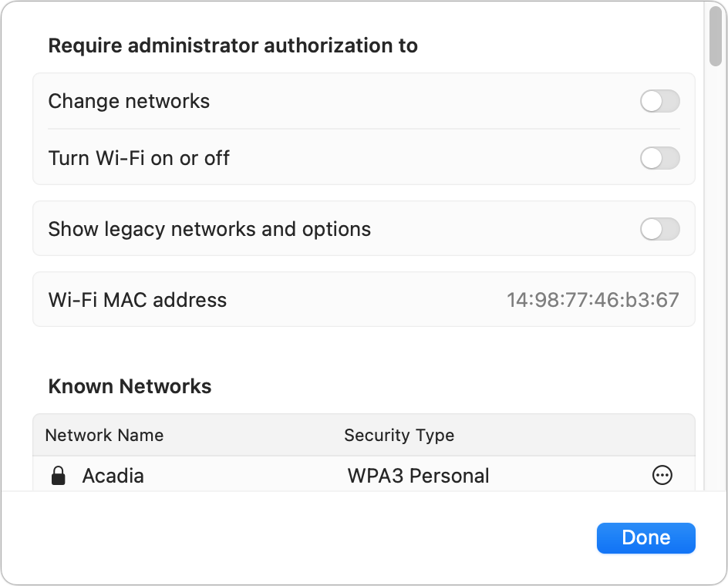728x586 pixels.
Task: Click the Require administrator authorization heading
Action: pyautogui.click(x=233, y=45)
